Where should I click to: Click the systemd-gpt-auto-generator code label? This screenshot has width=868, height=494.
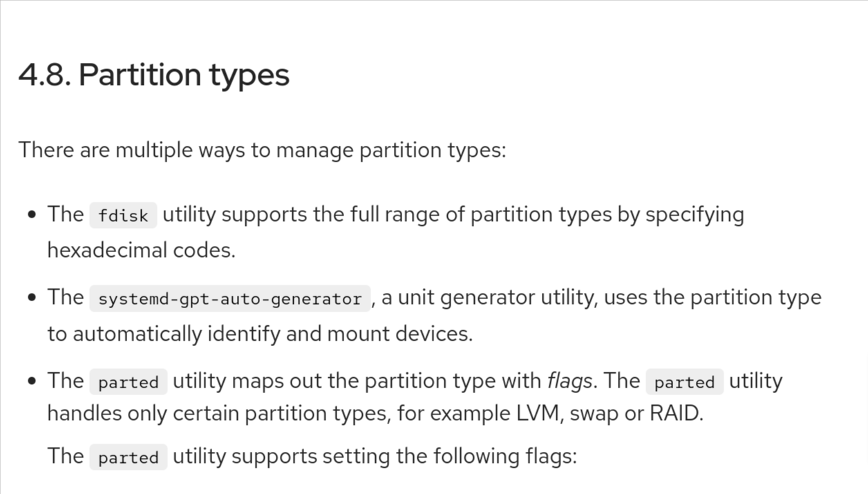coord(229,299)
